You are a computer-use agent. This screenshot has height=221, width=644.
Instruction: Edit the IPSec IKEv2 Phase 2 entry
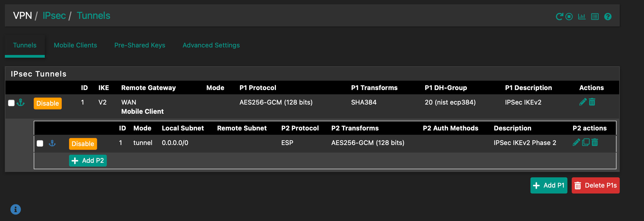point(576,142)
